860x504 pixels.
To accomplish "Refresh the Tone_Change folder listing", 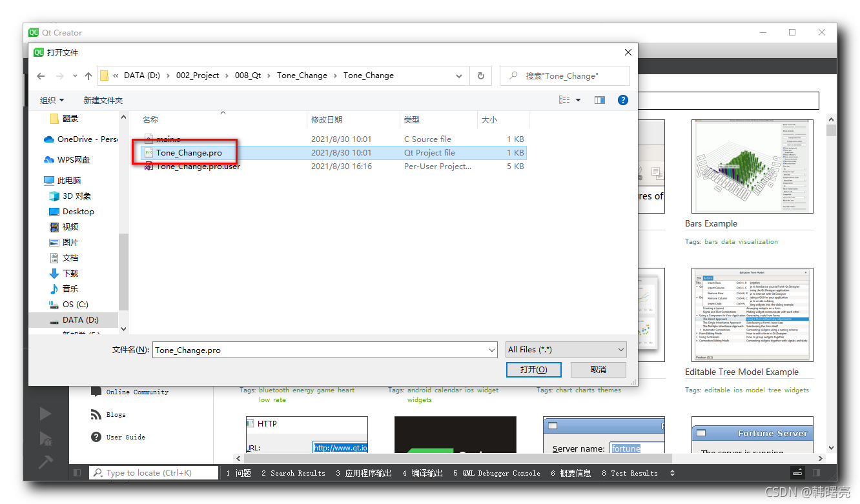I will point(480,76).
